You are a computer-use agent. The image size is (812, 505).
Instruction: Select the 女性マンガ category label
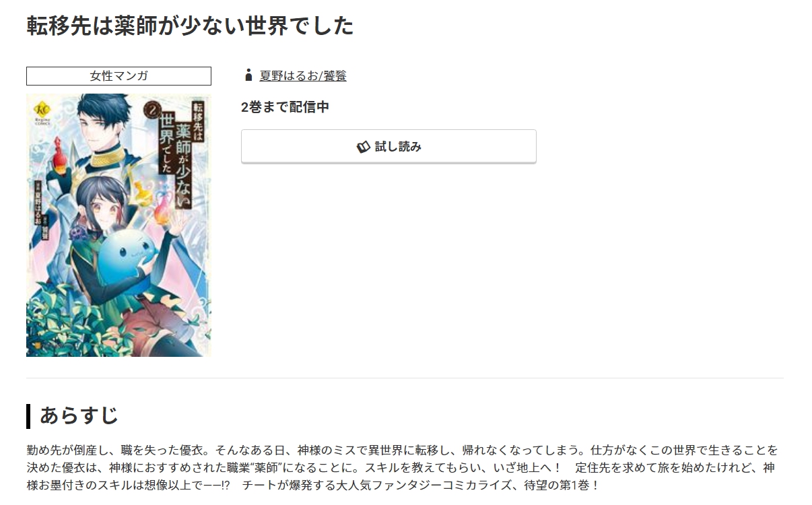(119, 76)
